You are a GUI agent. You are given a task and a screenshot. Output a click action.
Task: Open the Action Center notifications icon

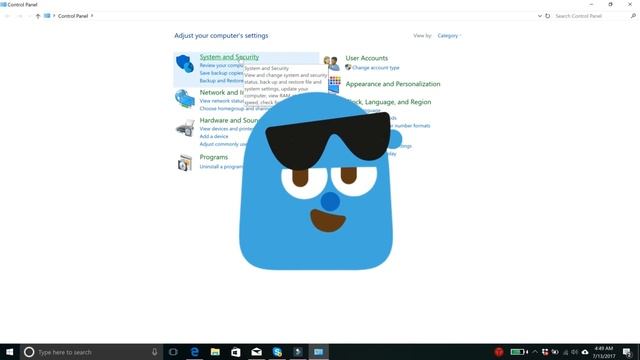pyautogui.click(x=627, y=352)
